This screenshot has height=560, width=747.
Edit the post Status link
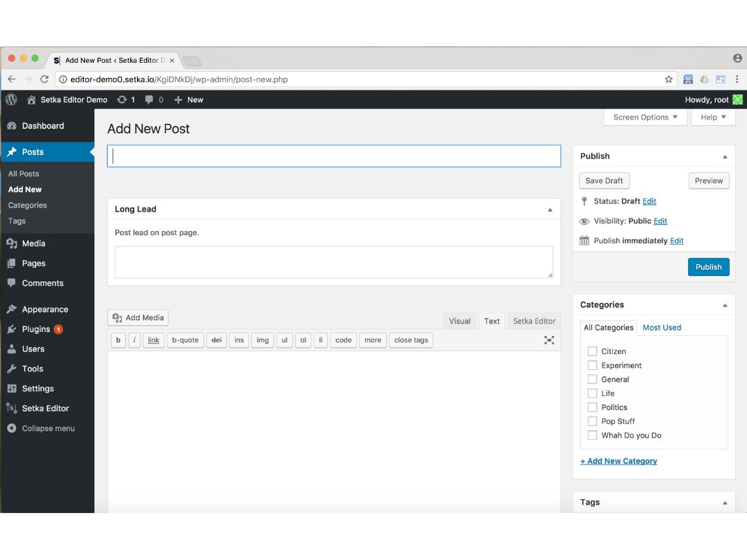tap(649, 201)
